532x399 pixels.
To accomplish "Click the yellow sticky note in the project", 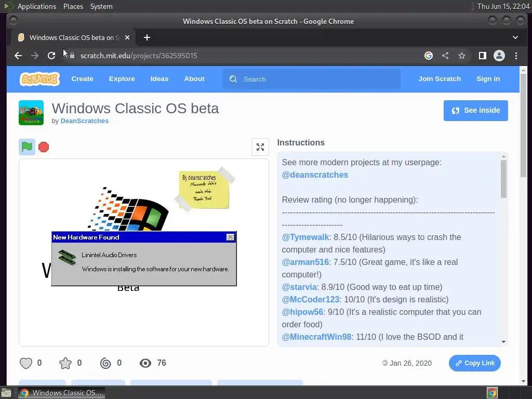I will click(204, 190).
